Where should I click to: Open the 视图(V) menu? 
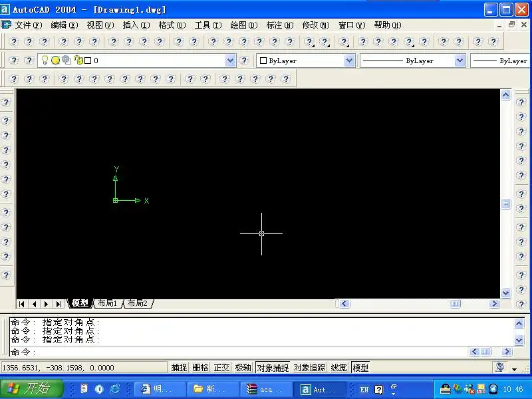pyautogui.click(x=100, y=25)
